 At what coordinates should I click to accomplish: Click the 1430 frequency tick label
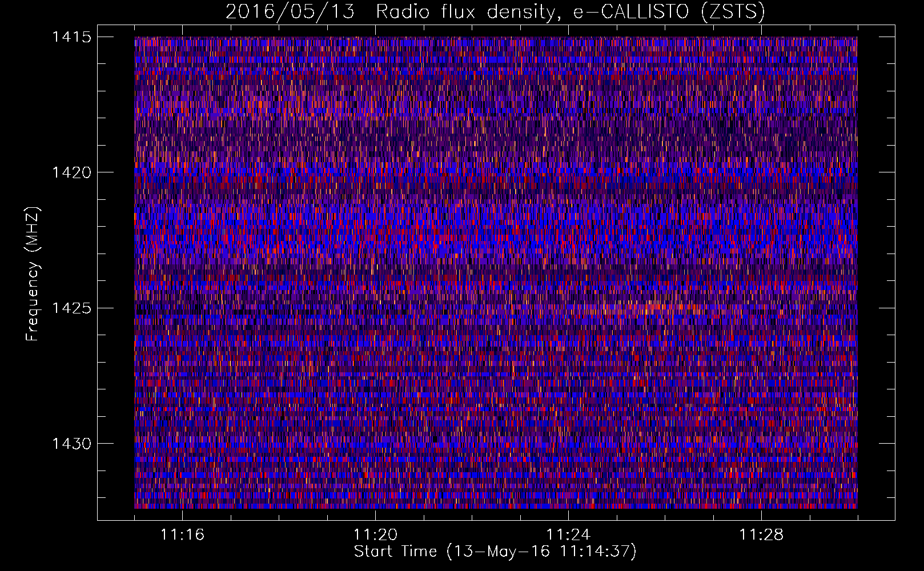pos(71,444)
